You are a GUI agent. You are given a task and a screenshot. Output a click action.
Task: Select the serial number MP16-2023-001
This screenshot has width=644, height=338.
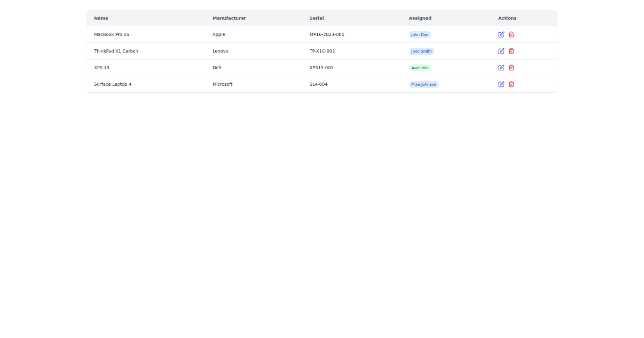[327, 34]
